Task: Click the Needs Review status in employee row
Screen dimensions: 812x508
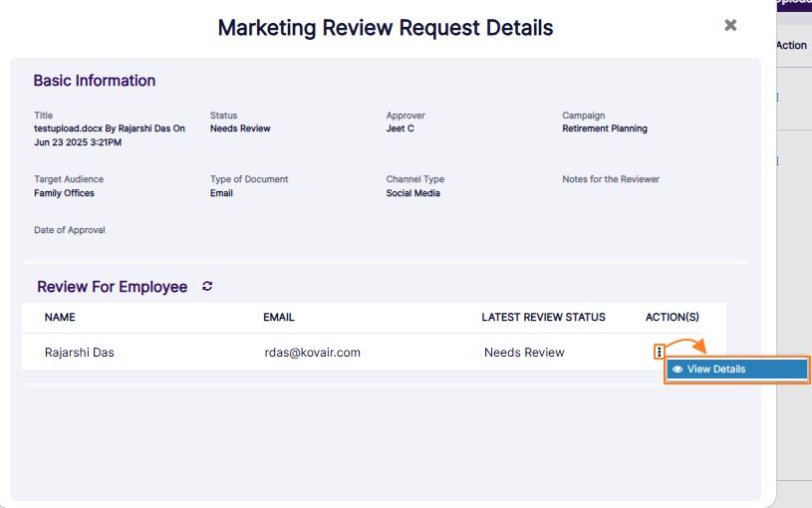Action: click(524, 353)
